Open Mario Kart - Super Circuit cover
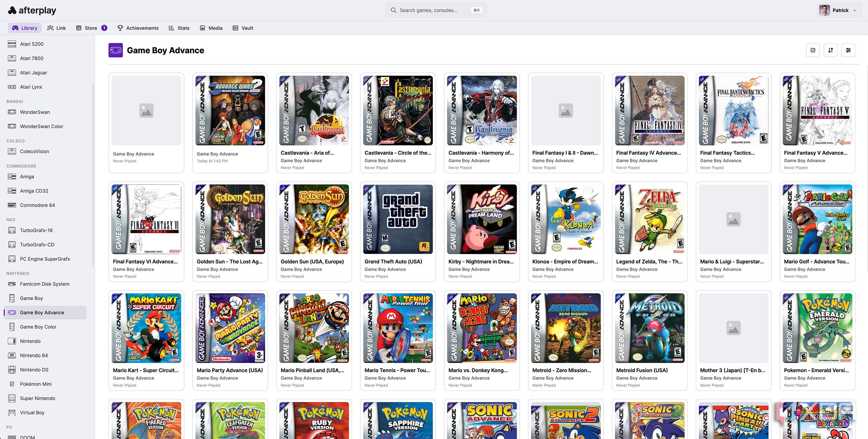 146,328
